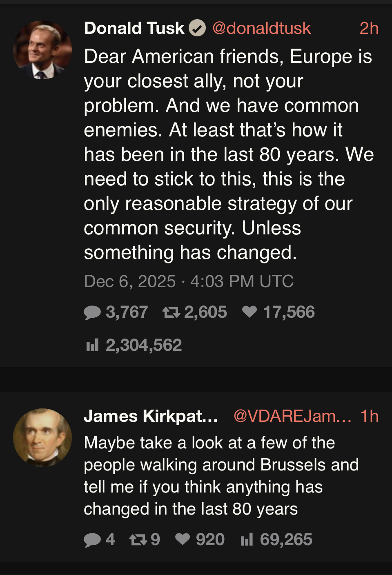Open view analytics icon on Tusk's post
The width and height of the screenshot is (392, 575).
tap(93, 345)
